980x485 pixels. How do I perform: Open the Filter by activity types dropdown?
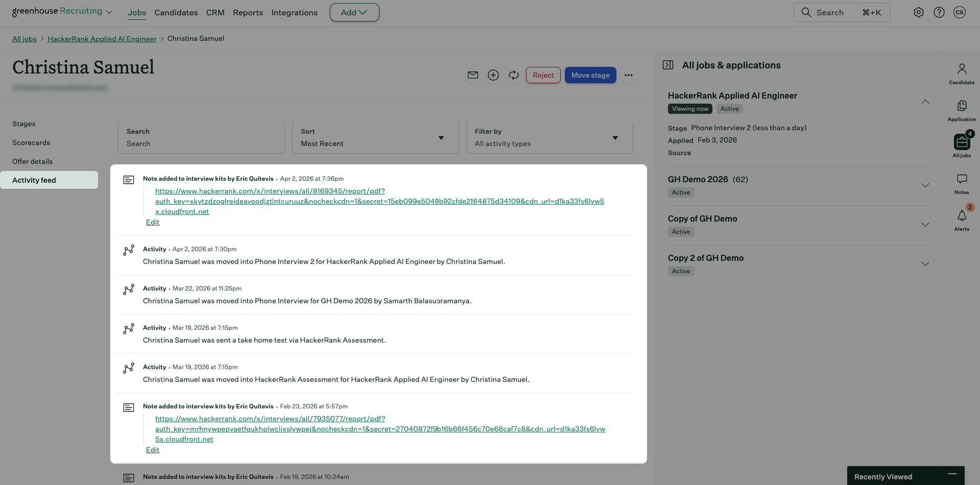point(549,138)
